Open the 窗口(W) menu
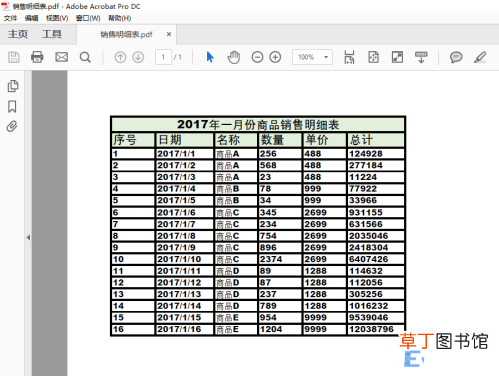This screenshot has height=376, width=499. pos(88,18)
